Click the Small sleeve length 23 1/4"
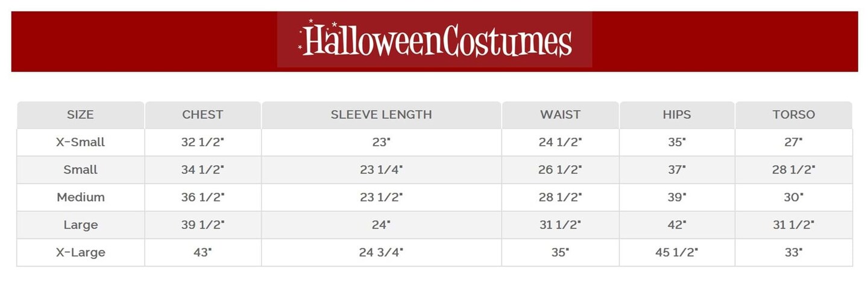 pos(381,170)
